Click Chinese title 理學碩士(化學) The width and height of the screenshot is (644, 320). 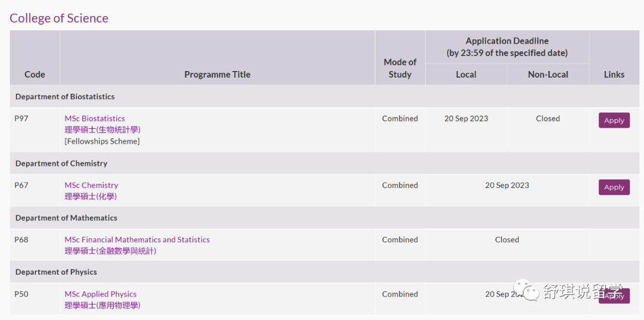coord(91,196)
